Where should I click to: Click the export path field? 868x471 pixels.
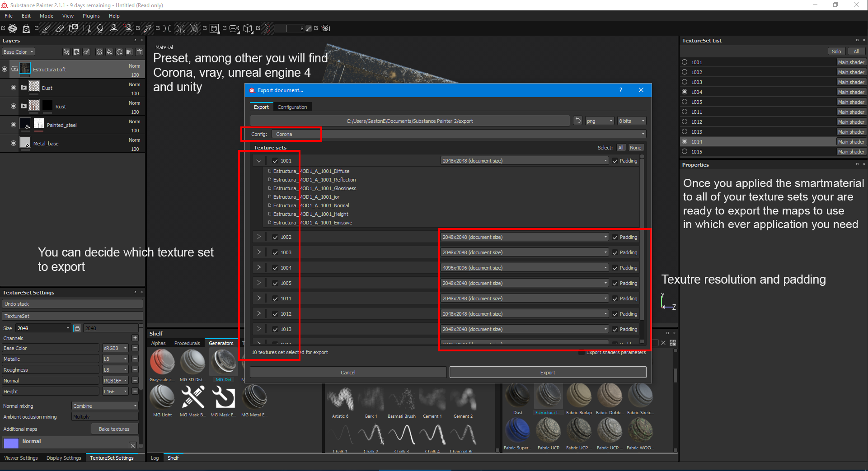click(410, 121)
